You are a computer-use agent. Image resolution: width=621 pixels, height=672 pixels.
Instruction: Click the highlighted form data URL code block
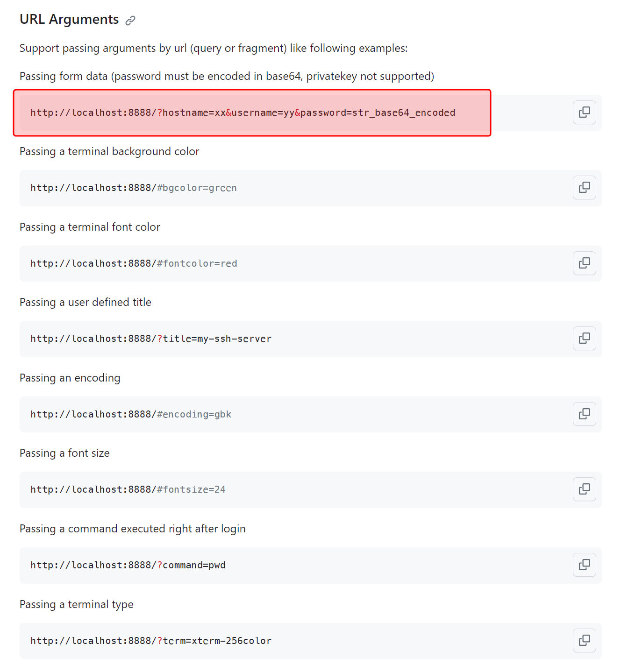(243, 113)
